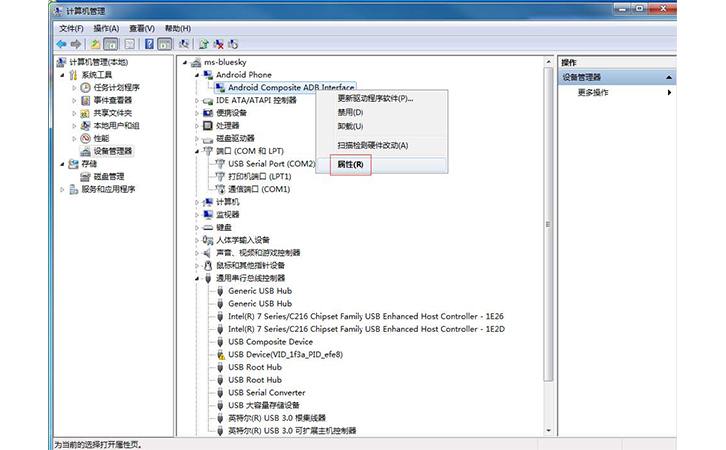Expand the 人体学输入设备 node
The width and height of the screenshot is (726, 450).
point(197,240)
